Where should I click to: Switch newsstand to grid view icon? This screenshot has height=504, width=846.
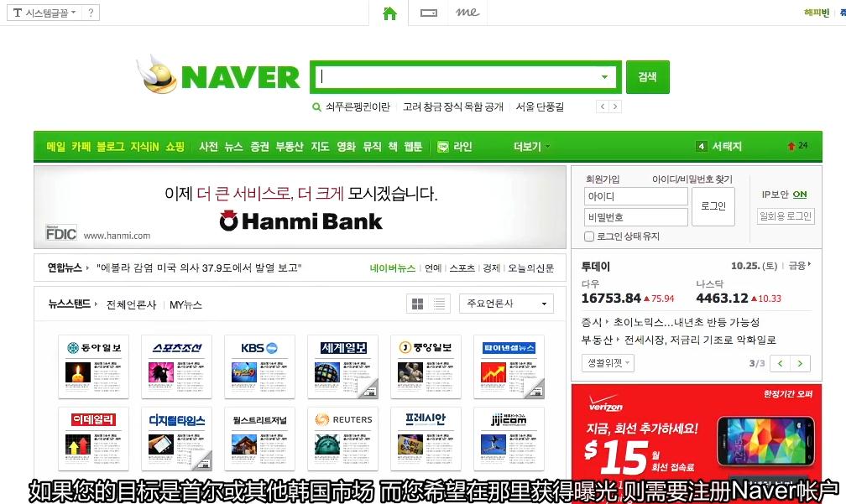418,304
